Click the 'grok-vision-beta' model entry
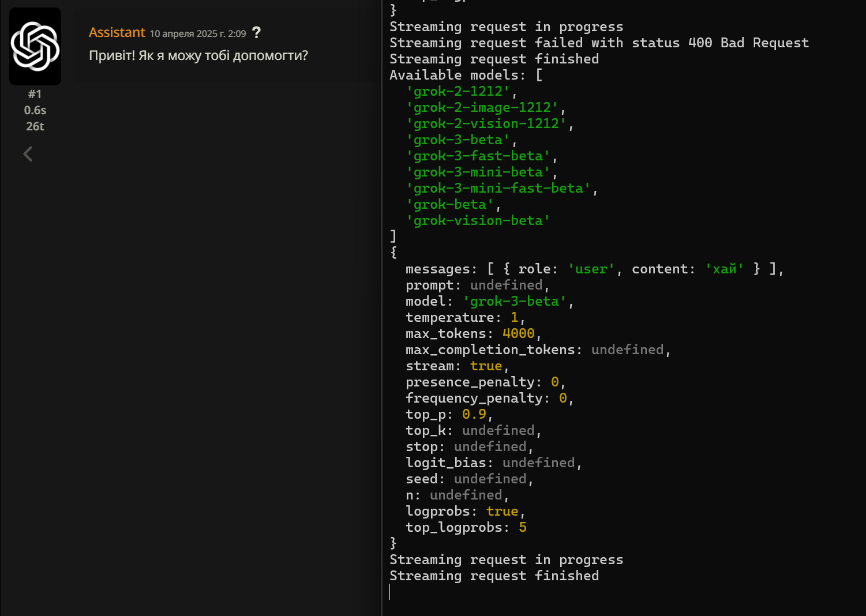Screen dimensions: 866x616 (478, 220)
